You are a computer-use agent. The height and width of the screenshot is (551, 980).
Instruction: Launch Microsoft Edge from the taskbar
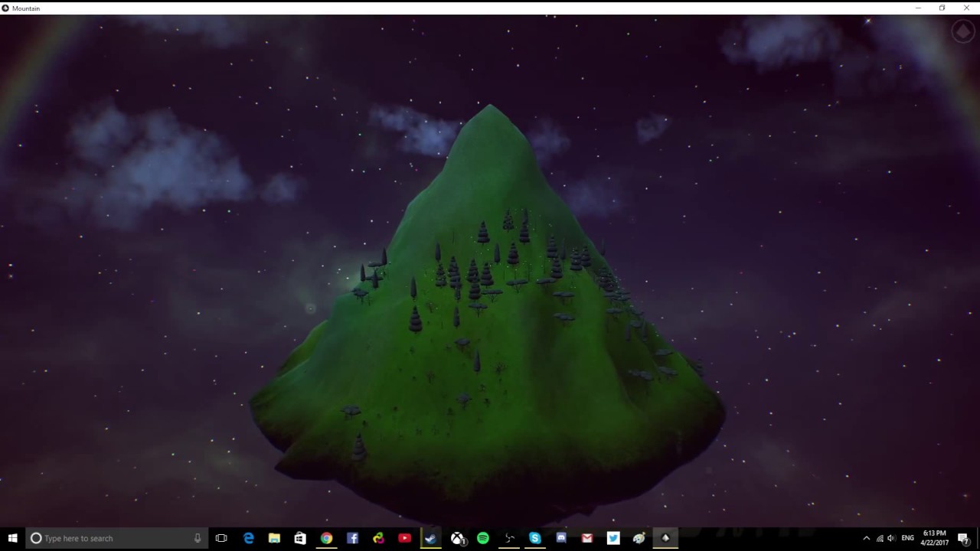pyautogui.click(x=248, y=538)
